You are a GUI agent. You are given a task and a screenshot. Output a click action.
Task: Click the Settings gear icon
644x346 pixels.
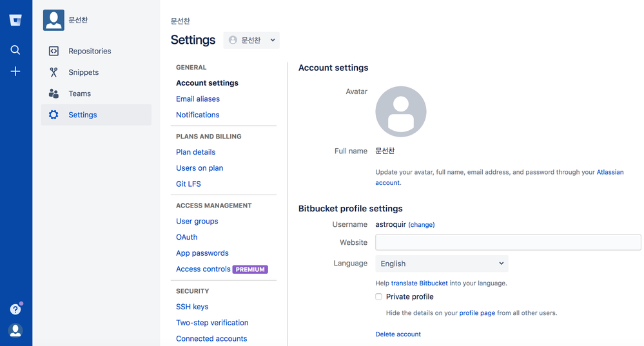click(54, 115)
